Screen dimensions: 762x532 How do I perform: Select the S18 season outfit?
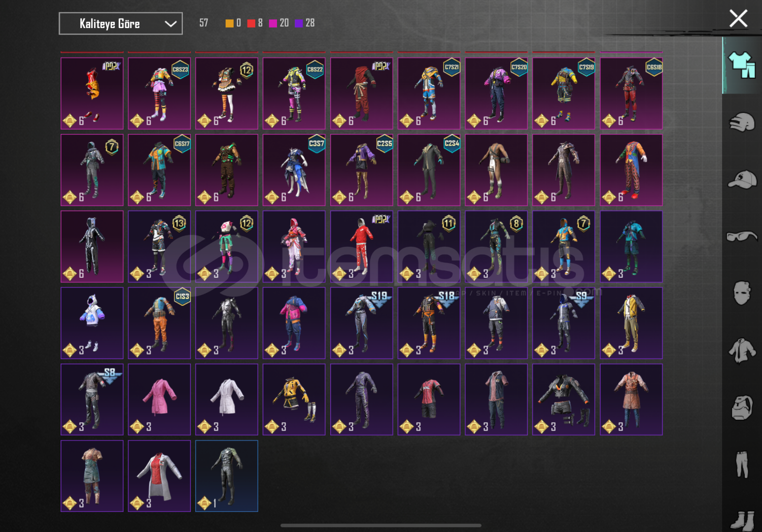coord(429,323)
